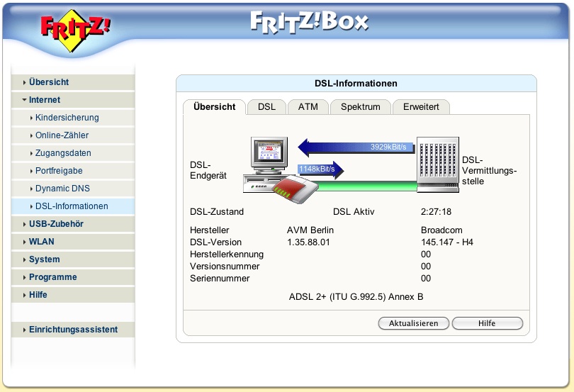Click the Versionsnummer label
The width and height of the screenshot is (574, 392).
tap(225, 267)
